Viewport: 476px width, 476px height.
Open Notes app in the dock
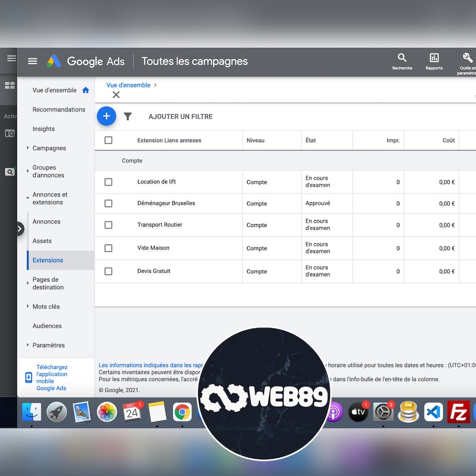tap(157, 412)
